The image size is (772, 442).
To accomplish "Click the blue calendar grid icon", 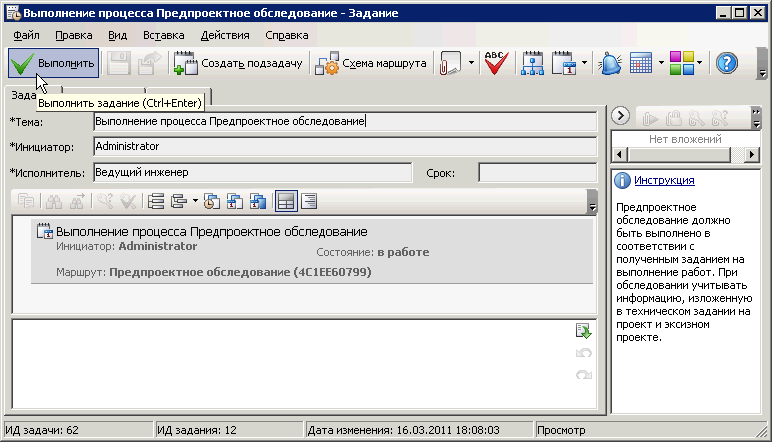I will [641, 63].
